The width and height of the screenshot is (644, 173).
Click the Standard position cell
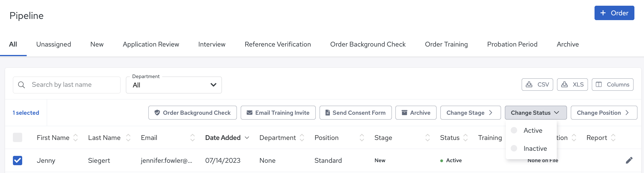tap(328, 160)
